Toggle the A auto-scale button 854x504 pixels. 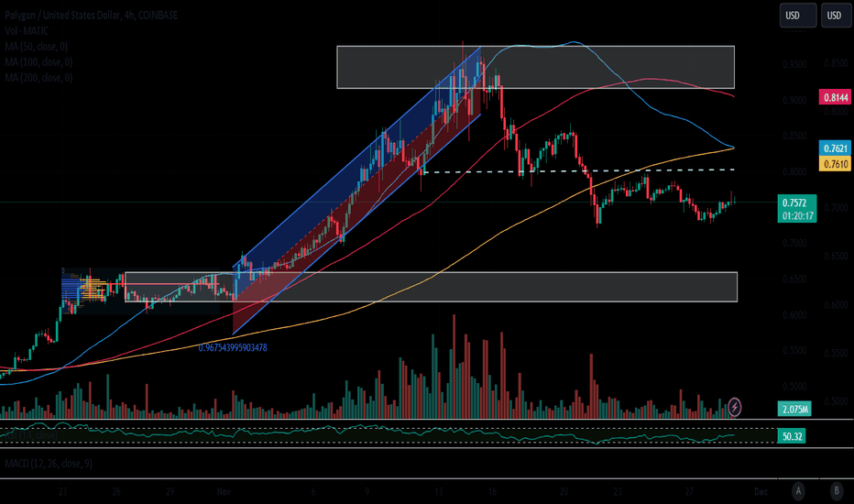pos(798,491)
